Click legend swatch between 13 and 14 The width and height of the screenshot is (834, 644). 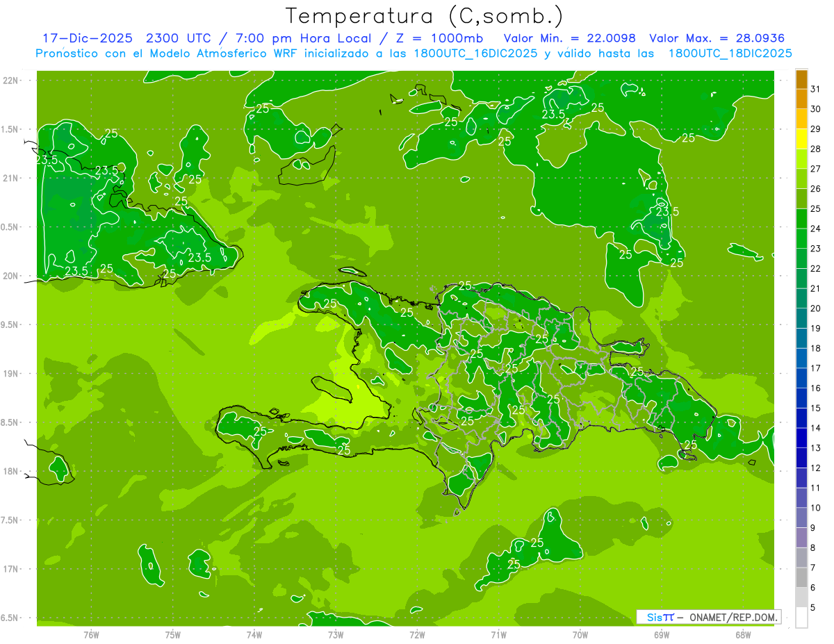click(801, 438)
